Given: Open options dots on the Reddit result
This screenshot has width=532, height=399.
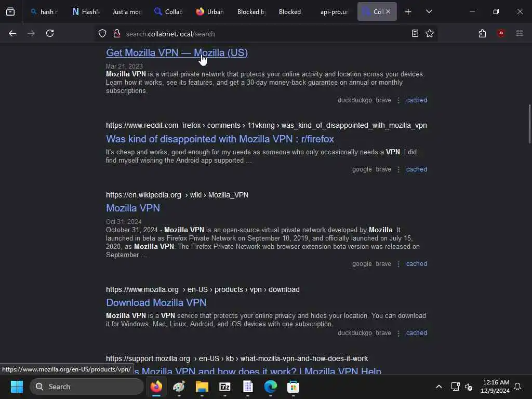Looking at the screenshot, I should 398,169.
